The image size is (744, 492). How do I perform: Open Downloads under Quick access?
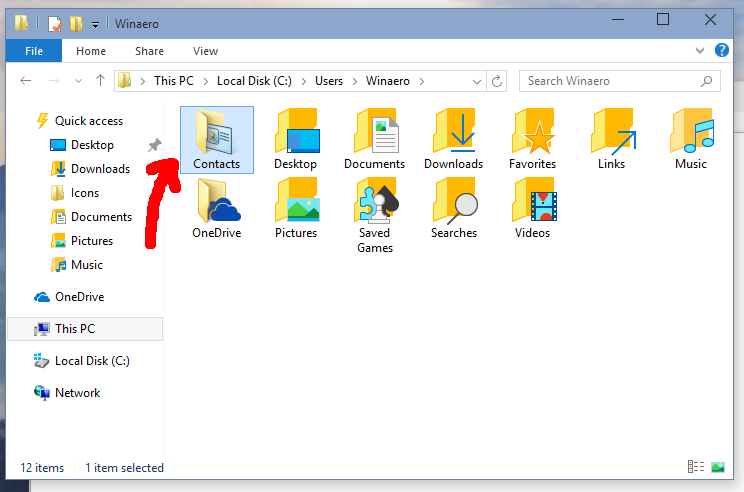pyautogui.click(x=90, y=168)
